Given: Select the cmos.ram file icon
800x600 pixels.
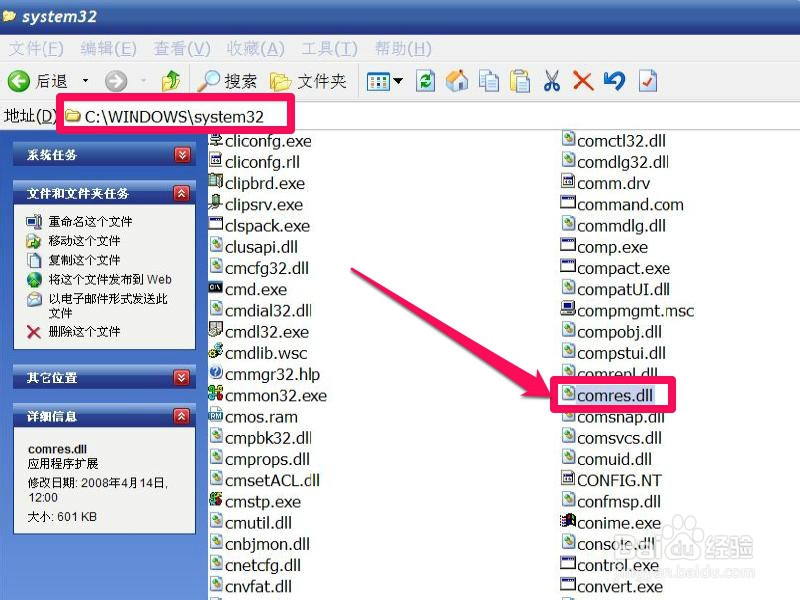Looking at the screenshot, I should tap(215, 415).
